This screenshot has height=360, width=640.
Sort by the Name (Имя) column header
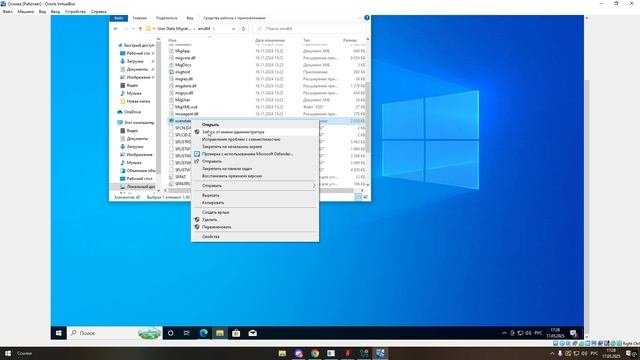coord(172,40)
